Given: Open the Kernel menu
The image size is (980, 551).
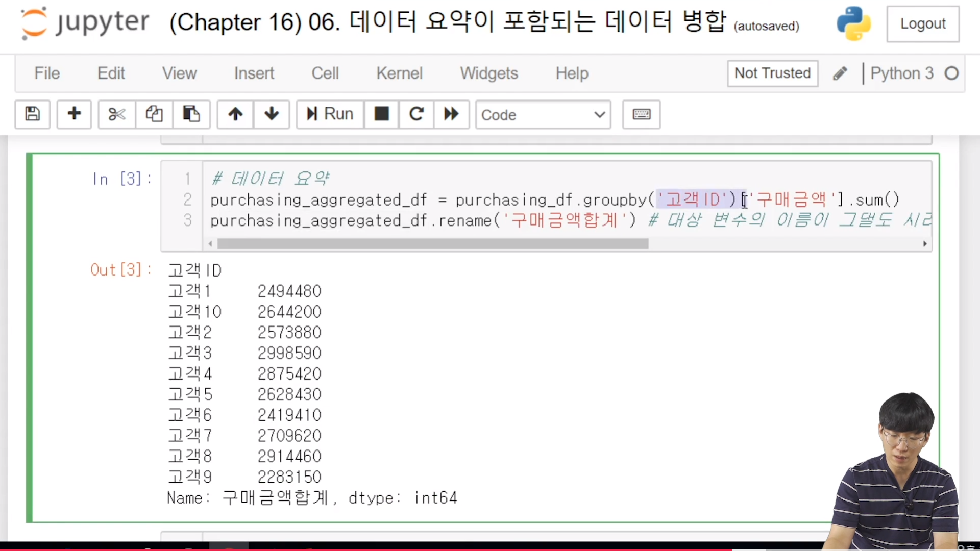Looking at the screenshot, I should pyautogui.click(x=399, y=73).
